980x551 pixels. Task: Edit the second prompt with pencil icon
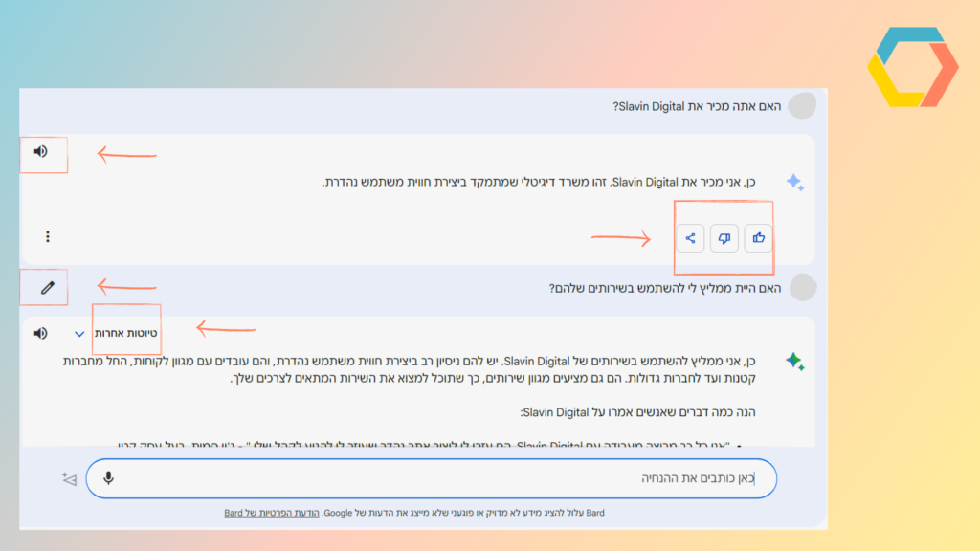[x=48, y=288]
